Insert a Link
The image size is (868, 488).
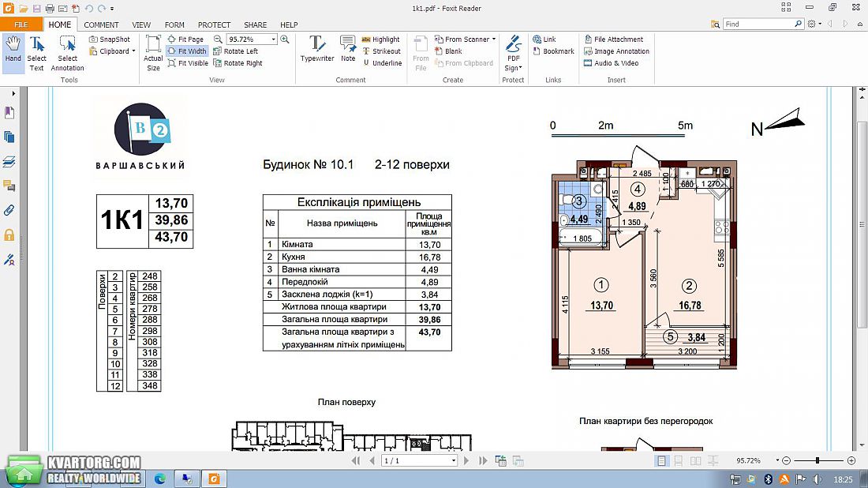(544, 39)
